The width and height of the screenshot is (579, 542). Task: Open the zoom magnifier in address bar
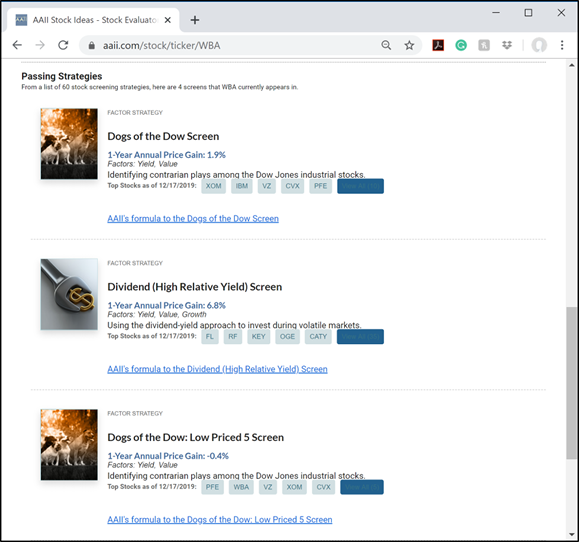tap(386, 45)
